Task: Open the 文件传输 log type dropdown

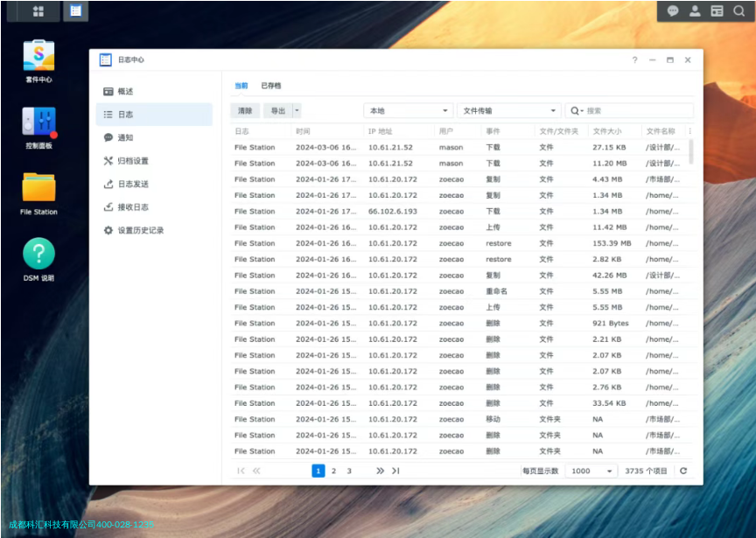Action: pos(508,111)
